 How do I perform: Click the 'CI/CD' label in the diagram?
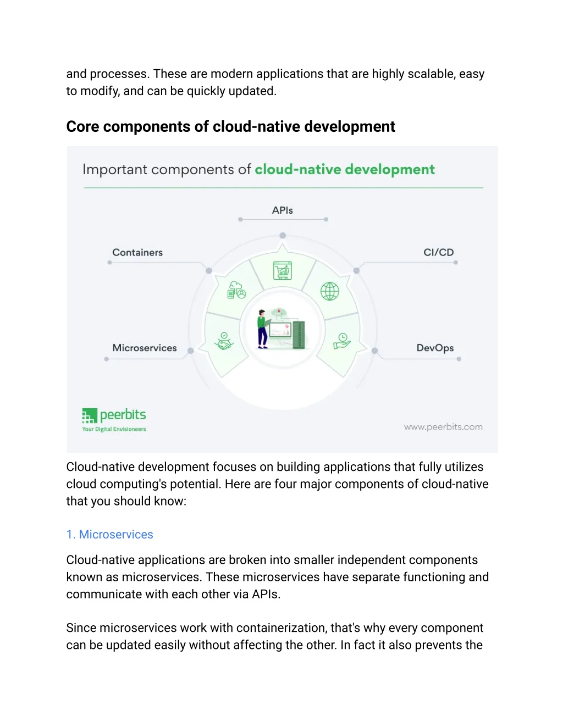pos(439,252)
